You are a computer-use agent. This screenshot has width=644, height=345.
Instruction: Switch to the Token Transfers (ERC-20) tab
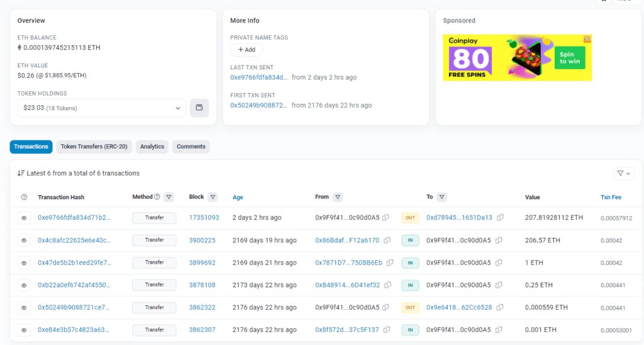[x=94, y=147]
